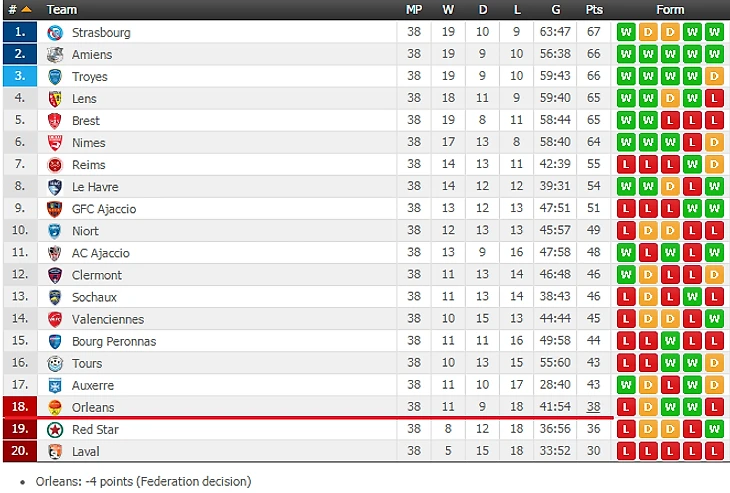The image size is (730, 493).
Task: Click the Reims team crest
Action: click(55, 164)
